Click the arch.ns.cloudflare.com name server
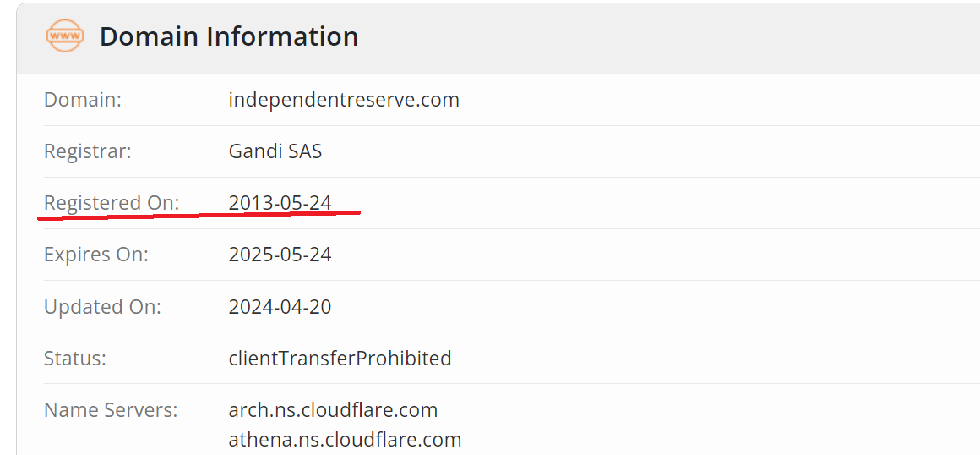This screenshot has height=455, width=980. point(333,410)
